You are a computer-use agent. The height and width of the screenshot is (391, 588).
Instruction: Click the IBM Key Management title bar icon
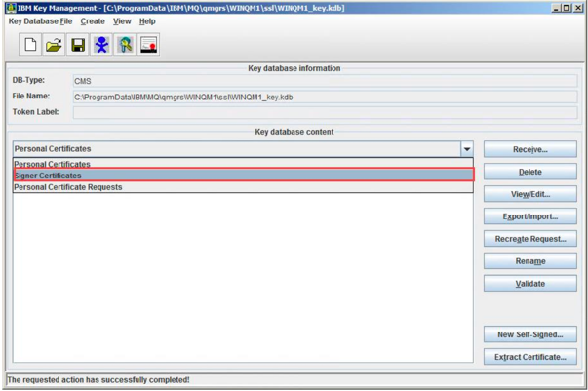[x=11, y=8]
